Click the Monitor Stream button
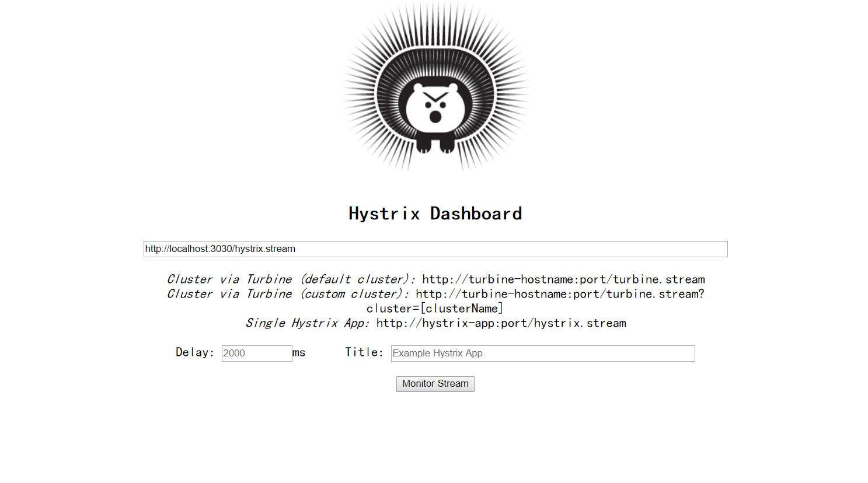Viewport: 868px width, 483px height. [435, 384]
